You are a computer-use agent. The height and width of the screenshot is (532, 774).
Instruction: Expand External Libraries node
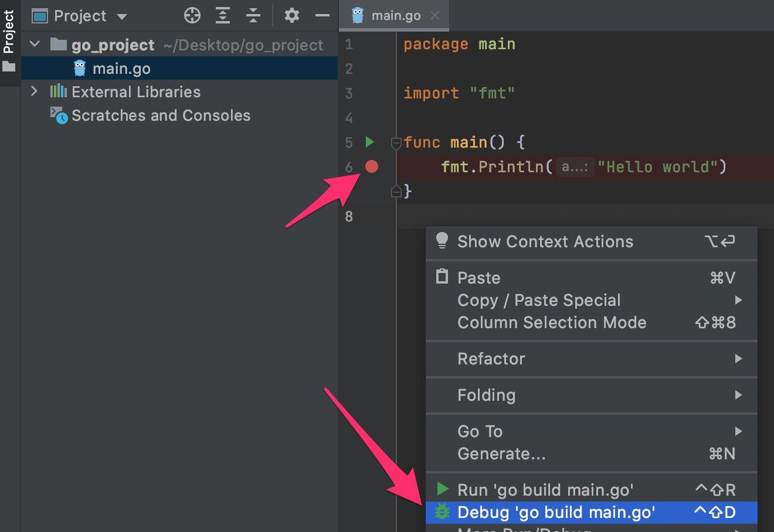(34, 91)
